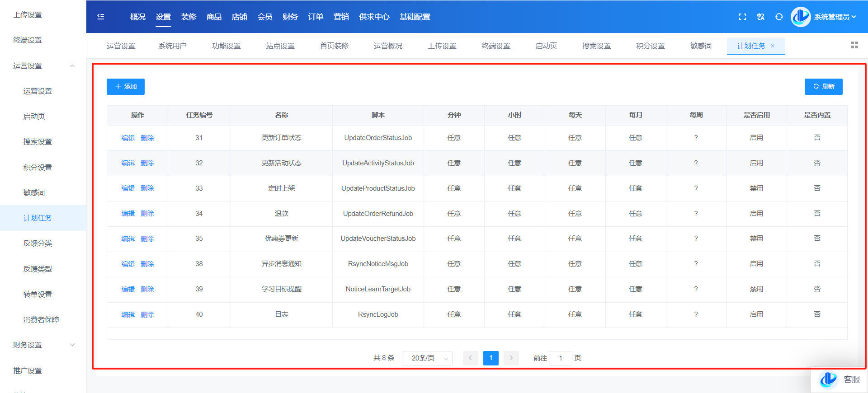Screen dimensions: 868x393
Task: Collapse the sidebar with the menu fold icon
Action: coord(101,17)
